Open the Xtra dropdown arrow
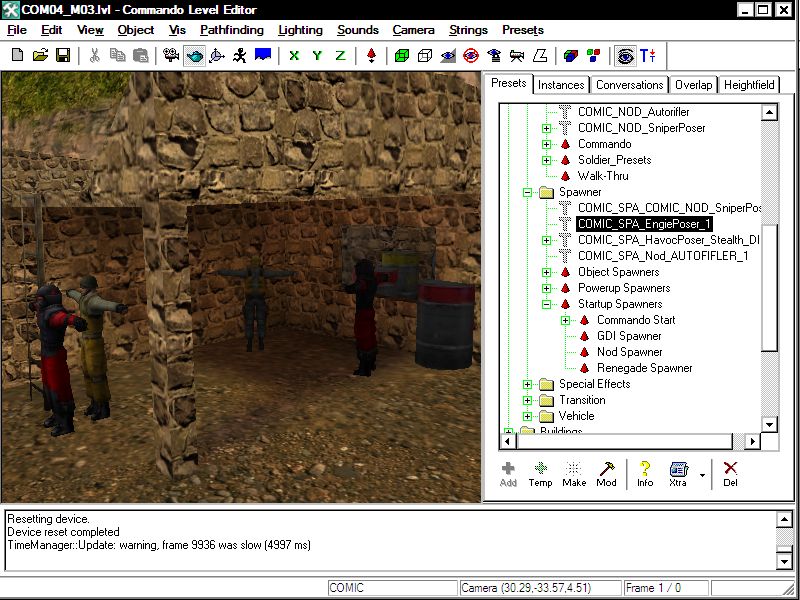The image size is (800, 600). 702,474
